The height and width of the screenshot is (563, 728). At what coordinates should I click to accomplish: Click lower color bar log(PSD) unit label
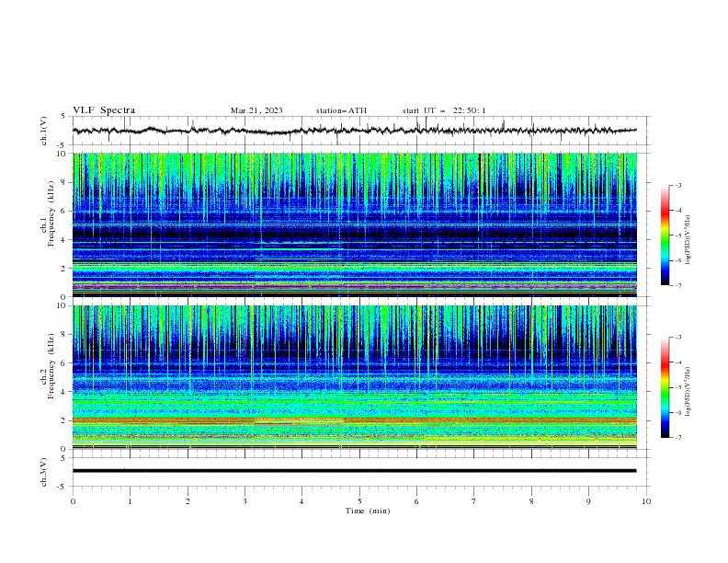(688, 391)
